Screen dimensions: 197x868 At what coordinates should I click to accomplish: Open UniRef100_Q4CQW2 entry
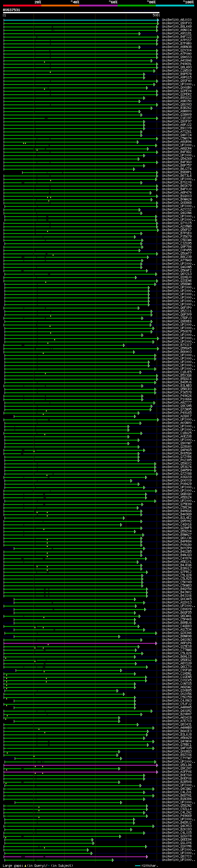[x=177, y=789]
